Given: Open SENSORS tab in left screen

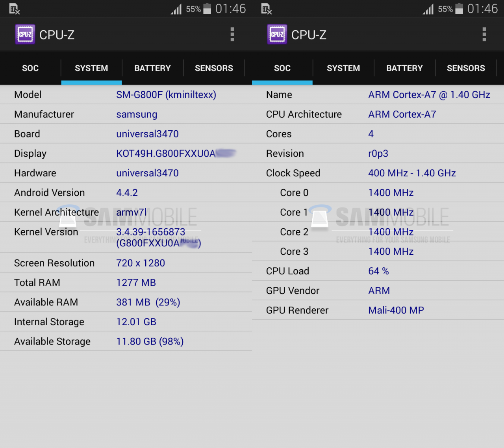Looking at the screenshot, I should pyautogui.click(x=214, y=68).
